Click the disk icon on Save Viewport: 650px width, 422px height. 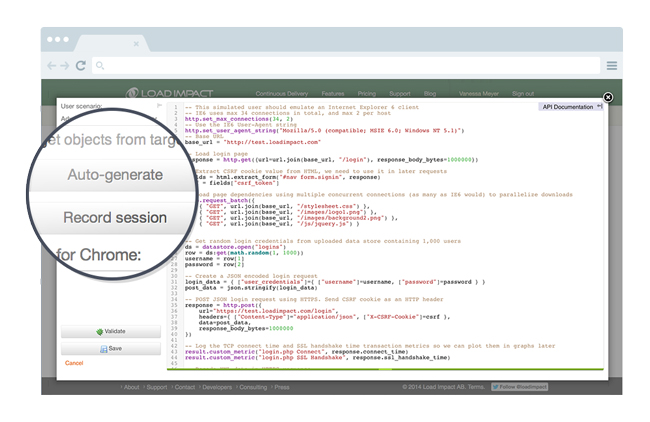point(104,349)
